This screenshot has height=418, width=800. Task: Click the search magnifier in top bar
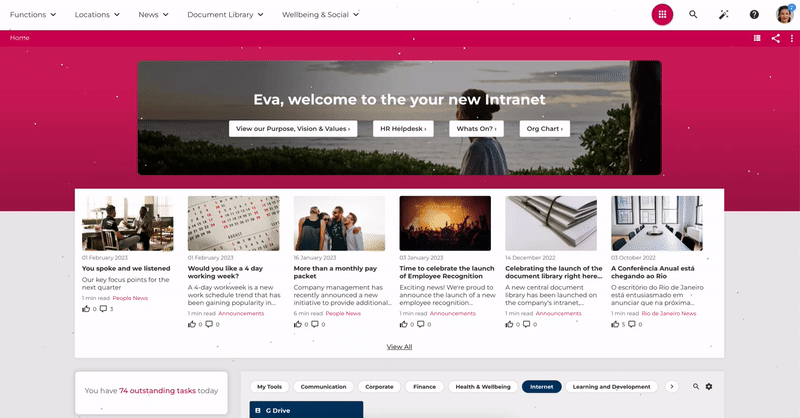point(693,15)
